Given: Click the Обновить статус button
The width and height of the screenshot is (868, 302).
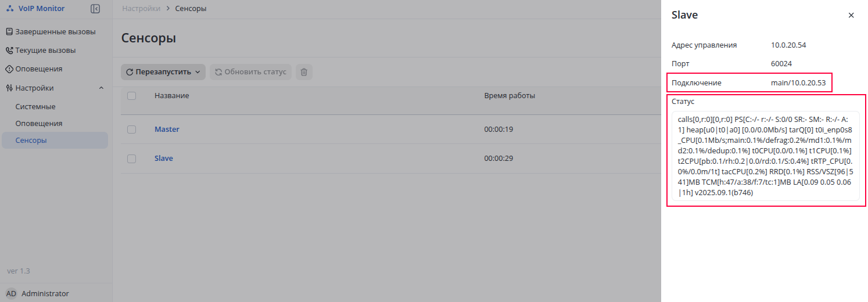Looking at the screenshot, I should [x=250, y=72].
